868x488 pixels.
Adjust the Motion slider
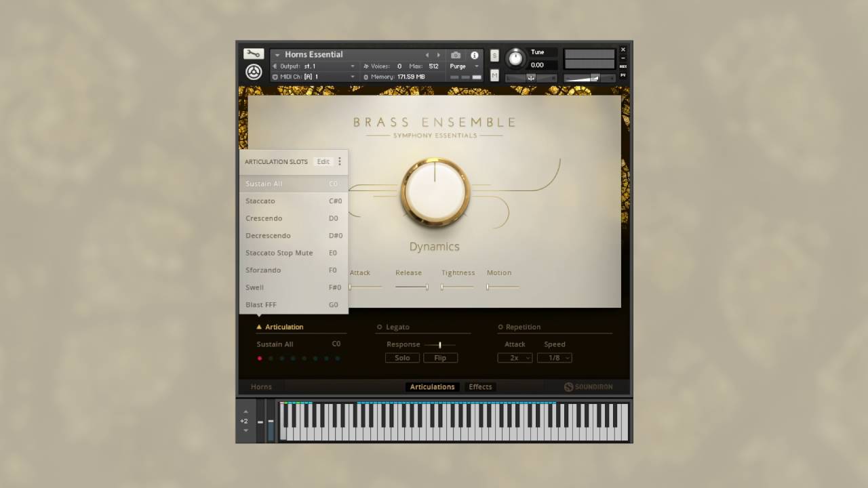(503, 287)
